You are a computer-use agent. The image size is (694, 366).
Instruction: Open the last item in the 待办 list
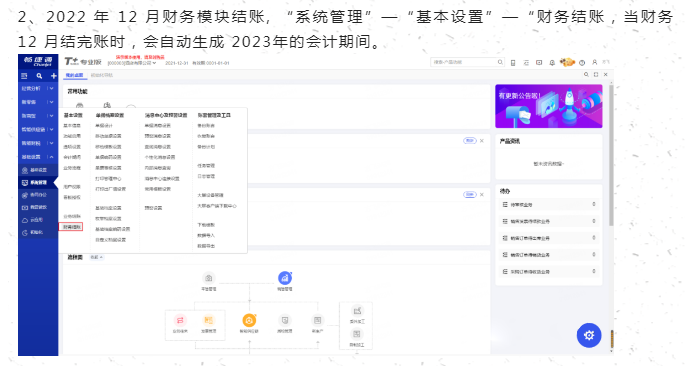[549, 271]
